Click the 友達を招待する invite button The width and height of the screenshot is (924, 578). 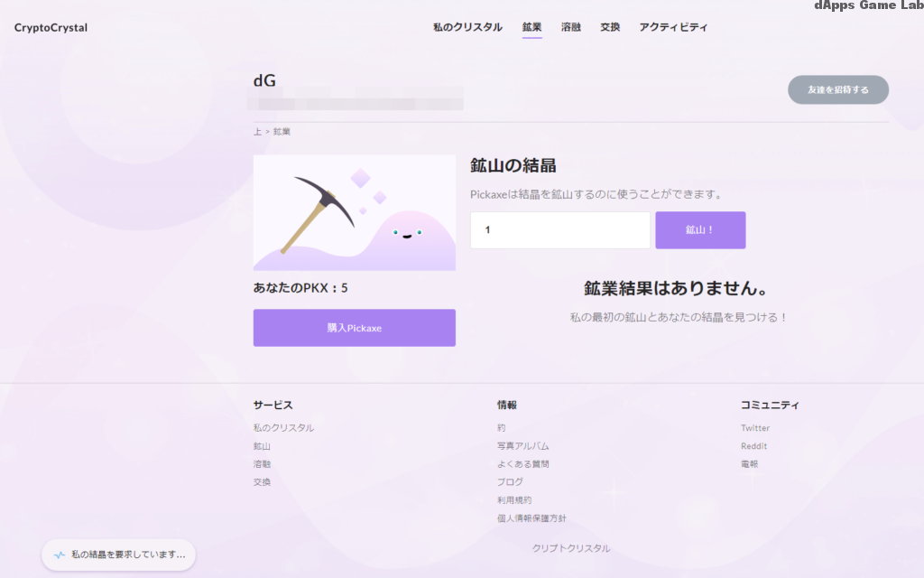click(x=837, y=89)
